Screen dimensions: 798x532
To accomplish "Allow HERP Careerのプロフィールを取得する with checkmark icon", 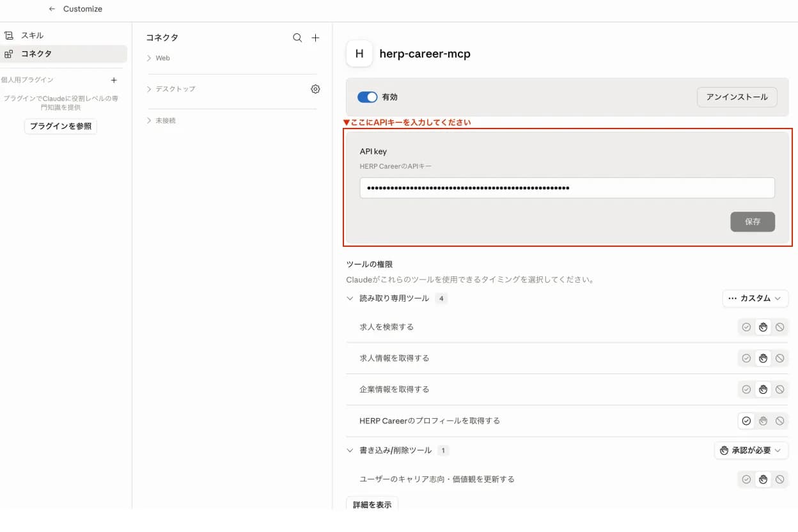I will (x=746, y=421).
